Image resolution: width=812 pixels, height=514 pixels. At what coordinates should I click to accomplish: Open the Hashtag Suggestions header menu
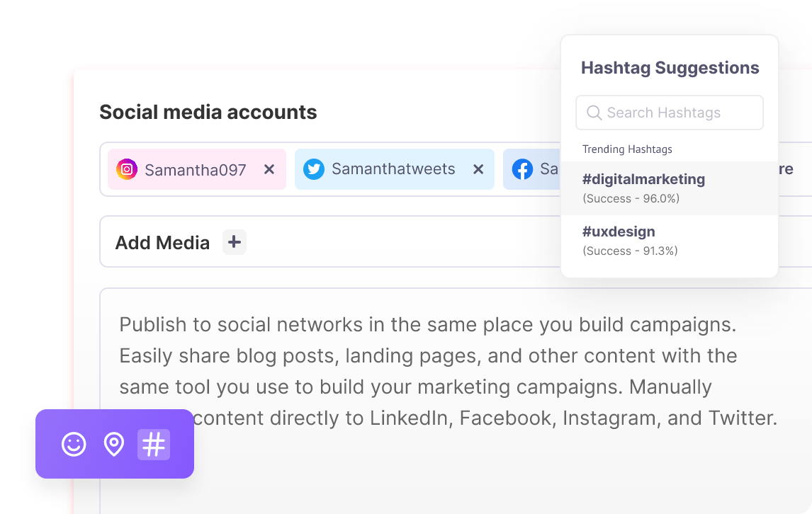click(669, 68)
